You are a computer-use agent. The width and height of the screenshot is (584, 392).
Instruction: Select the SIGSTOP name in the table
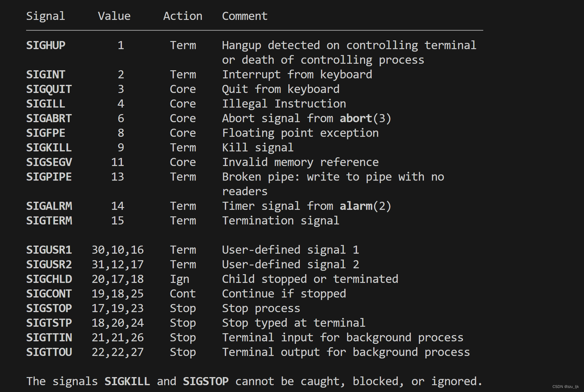[x=49, y=308]
